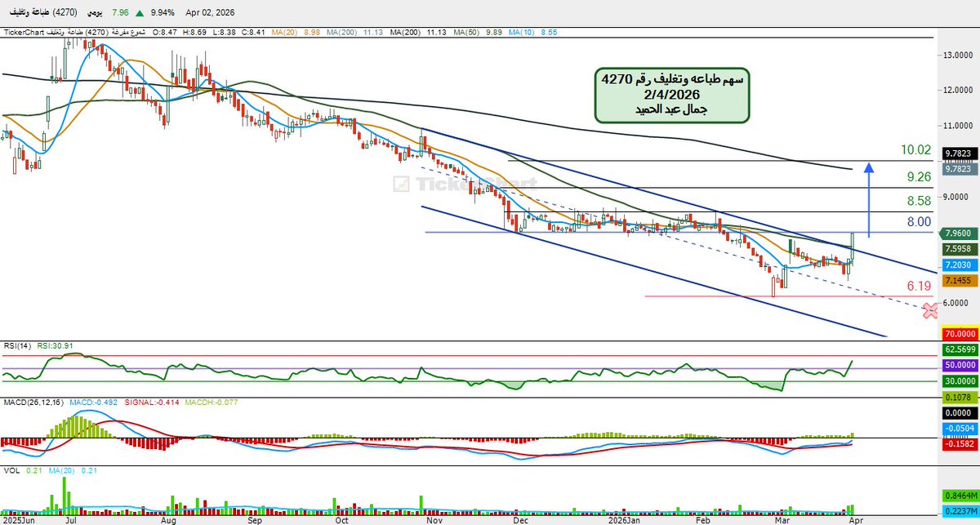This screenshot has width=980, height=525.
Task: Select the 8.00 breakout level label
Action: click(x=919, y=221)
